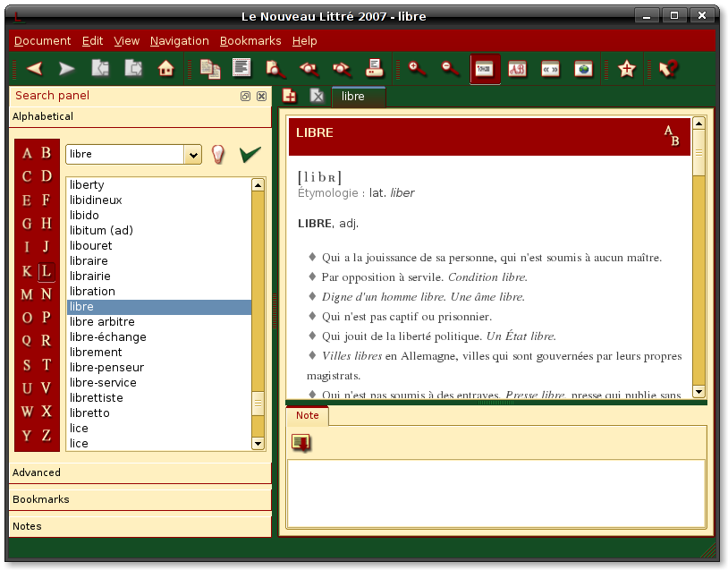Screen dimensions: 728x570
Task: Open the Home page icon
Action: (166, 69)
